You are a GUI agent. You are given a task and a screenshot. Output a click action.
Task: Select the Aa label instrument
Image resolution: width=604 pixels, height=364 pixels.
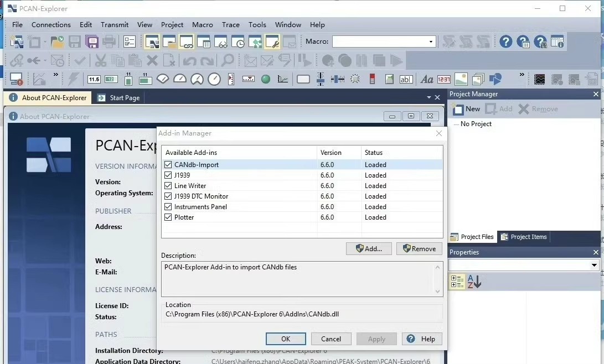tap(426, 80)
